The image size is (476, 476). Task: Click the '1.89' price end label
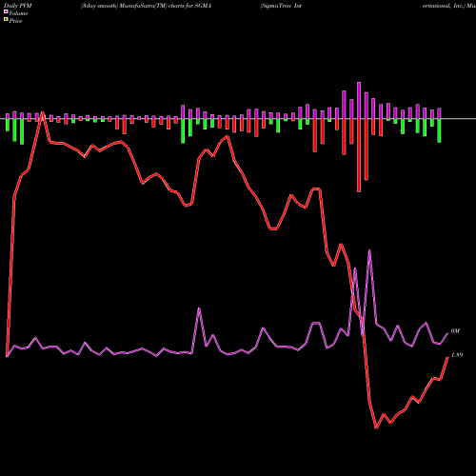tap(457, 355)
